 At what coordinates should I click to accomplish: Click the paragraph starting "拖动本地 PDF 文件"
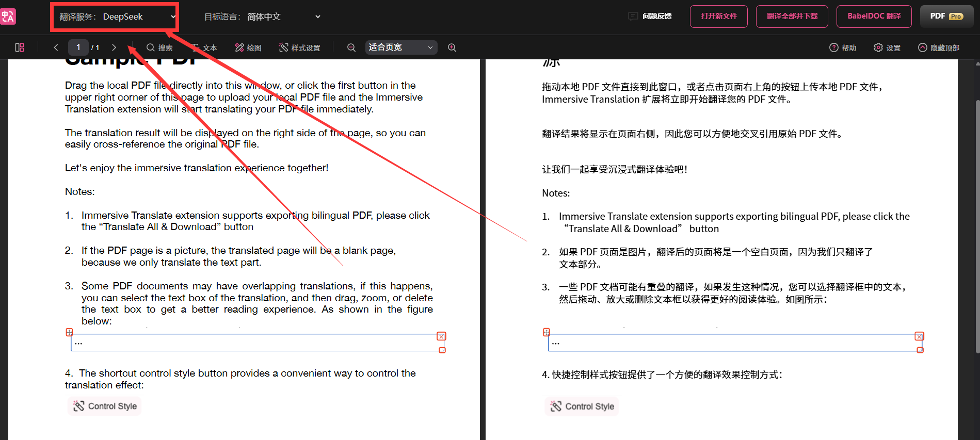click(x=713, y=93)
